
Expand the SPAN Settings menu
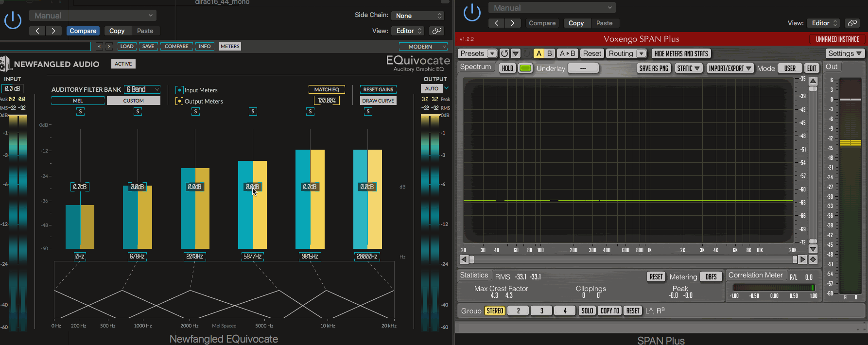845,53
